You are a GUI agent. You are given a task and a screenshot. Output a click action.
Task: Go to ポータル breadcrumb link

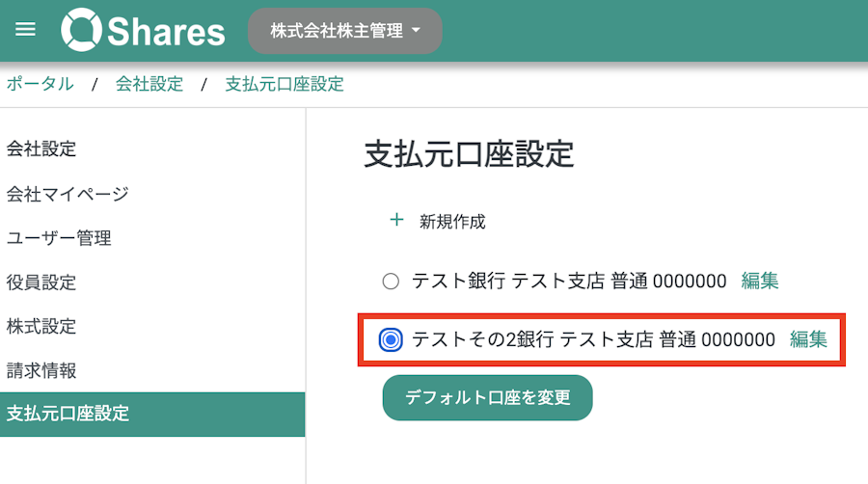click(40, 84)
